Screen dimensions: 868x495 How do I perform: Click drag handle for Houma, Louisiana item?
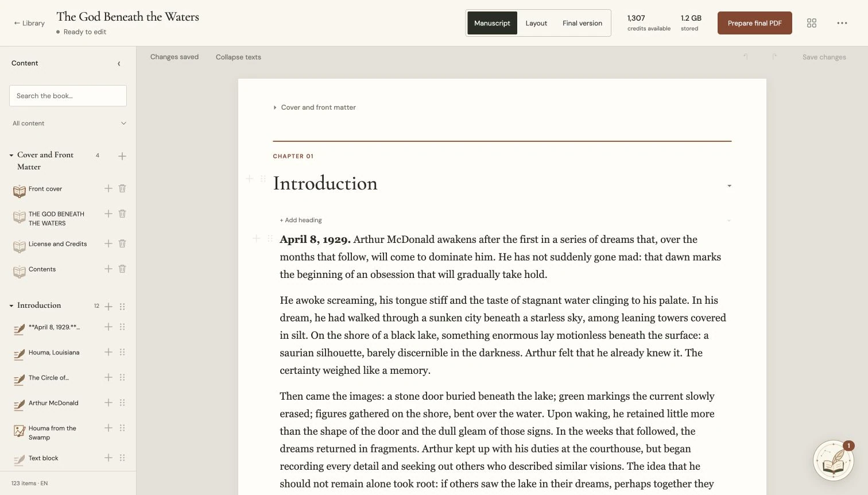point(122,352)
